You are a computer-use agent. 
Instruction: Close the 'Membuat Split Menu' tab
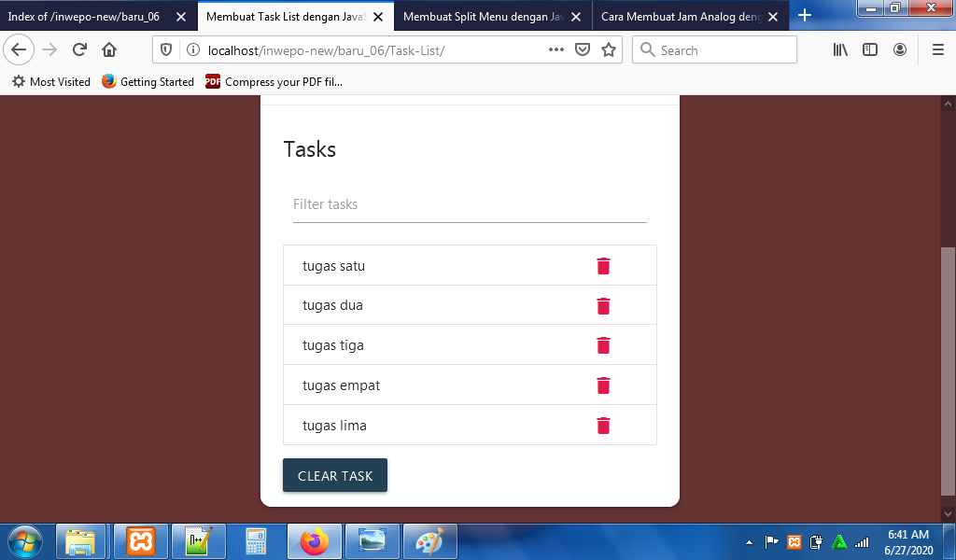tap(575, 17)
